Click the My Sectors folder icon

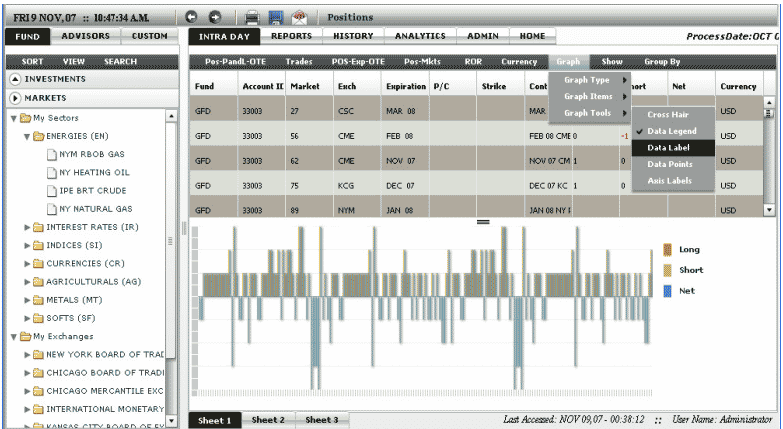(x=24, y=118)
